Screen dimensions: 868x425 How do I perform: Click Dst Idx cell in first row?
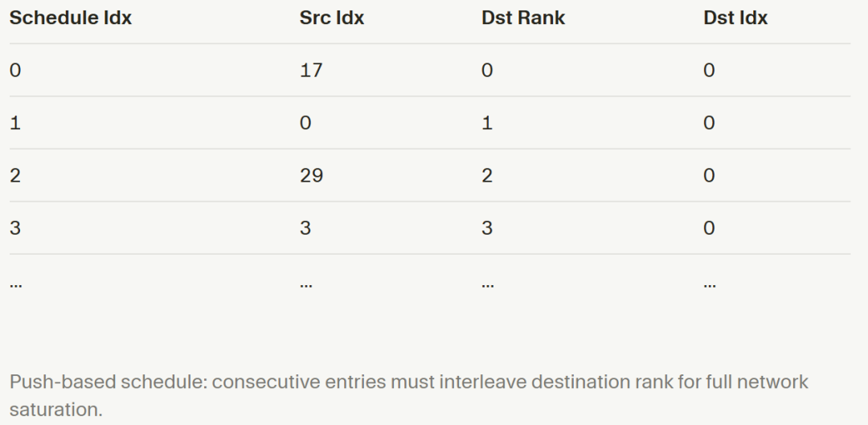click(x=709, y=70)
